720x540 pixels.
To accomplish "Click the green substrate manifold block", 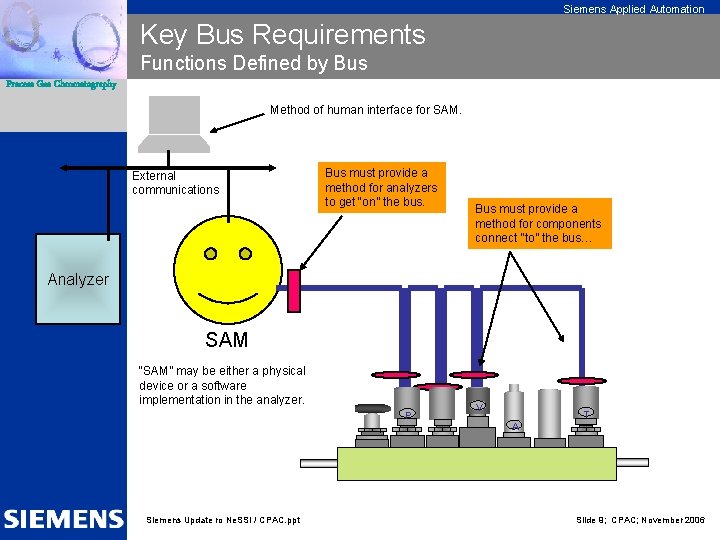I will [477, 464].
